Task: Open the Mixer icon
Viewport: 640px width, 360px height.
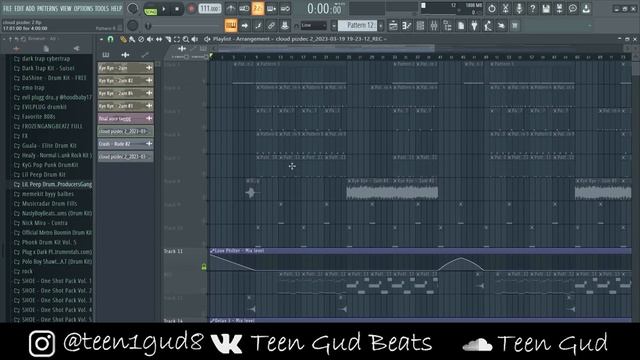Action: [x=433, y=26]
